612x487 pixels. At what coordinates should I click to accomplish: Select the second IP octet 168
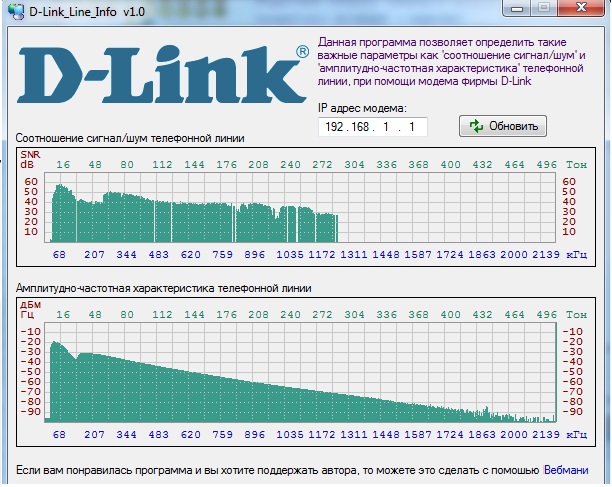[360, 127]
